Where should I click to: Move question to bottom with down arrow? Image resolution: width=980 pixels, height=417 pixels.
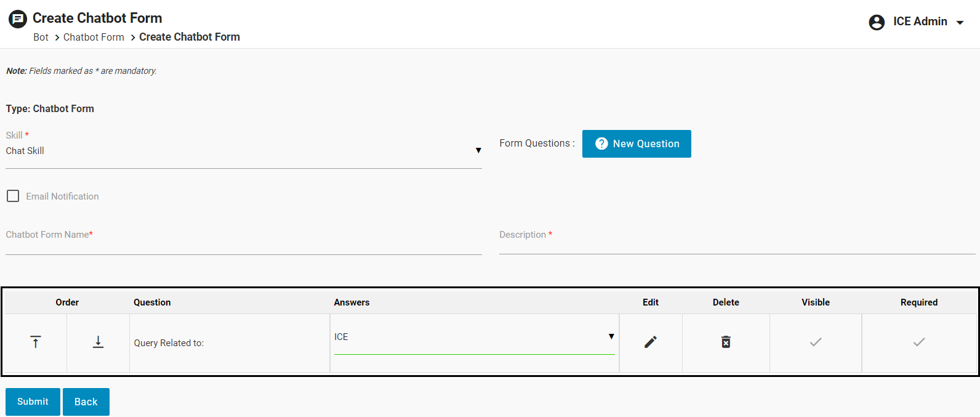click(98, 342)
